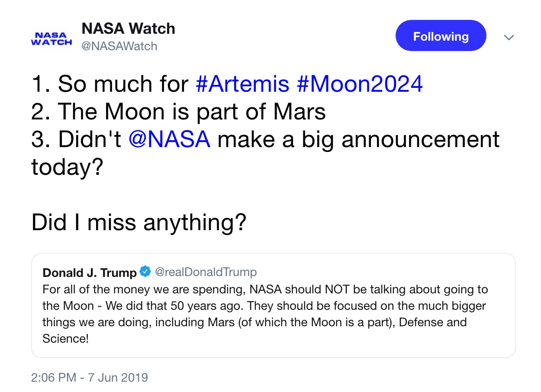Screen dimensions: 541x392
Task: Click the tweet header area above the text
Action: [x=260, y=37]
